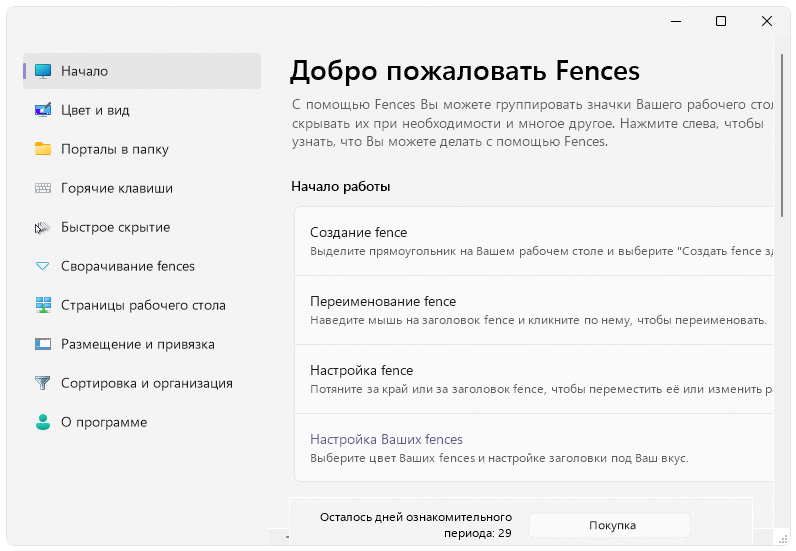The image size is (796, 551).
Task: Select О программе in the sidebar
Action: [104, 422]
